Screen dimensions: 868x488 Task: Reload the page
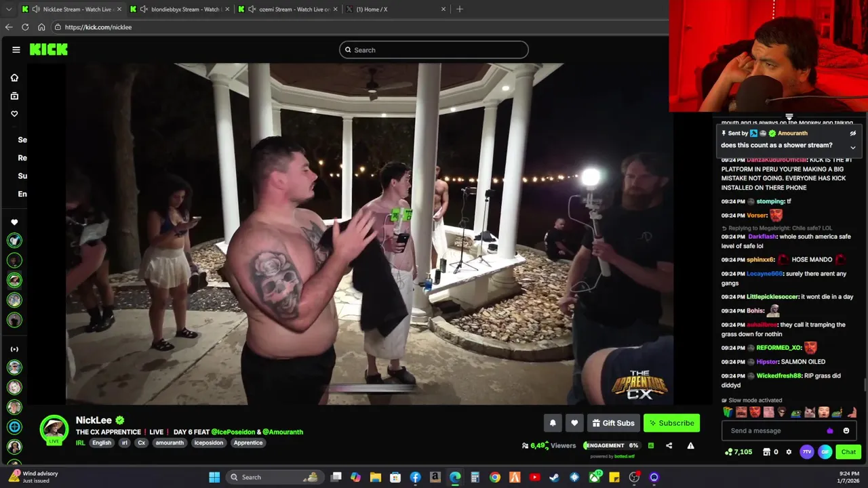pos(25,27)
